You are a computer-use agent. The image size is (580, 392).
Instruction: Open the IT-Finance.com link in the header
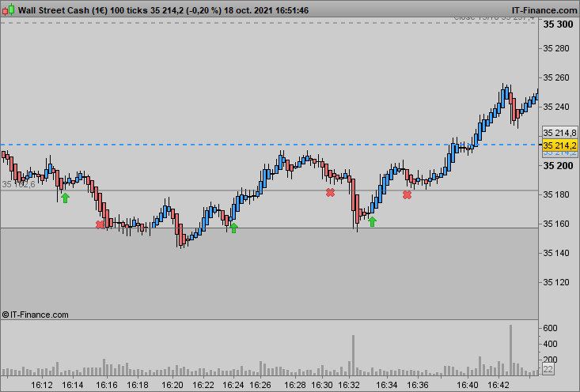click(x=544, y=10)
